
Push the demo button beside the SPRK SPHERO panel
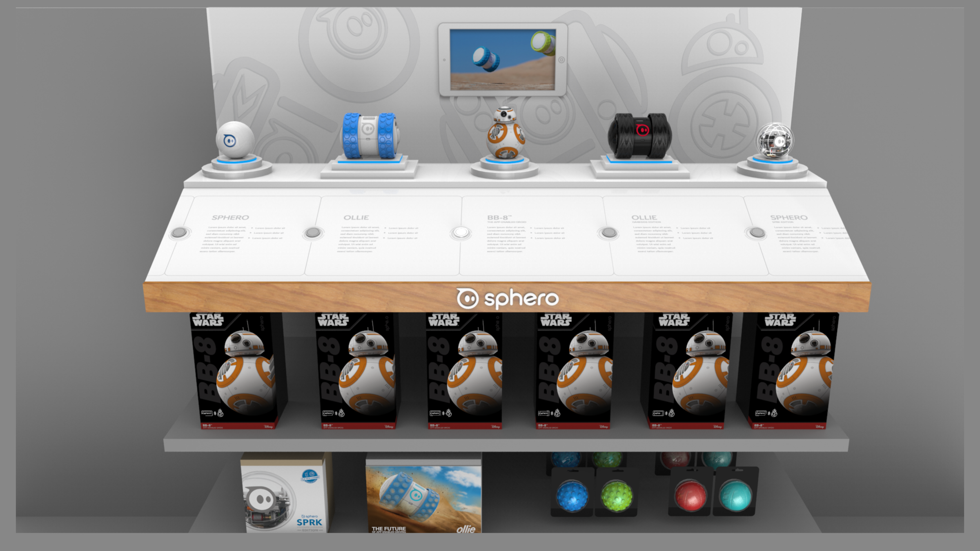[757, 233]
